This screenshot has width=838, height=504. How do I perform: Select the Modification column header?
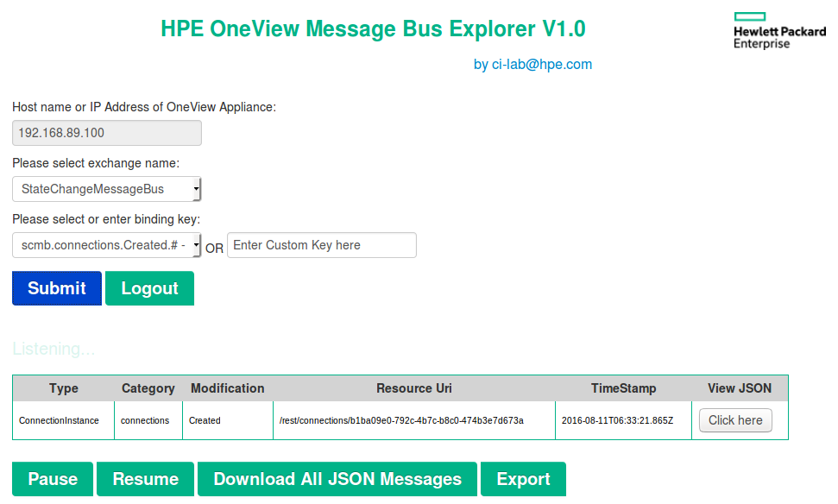tap(228, 388)
